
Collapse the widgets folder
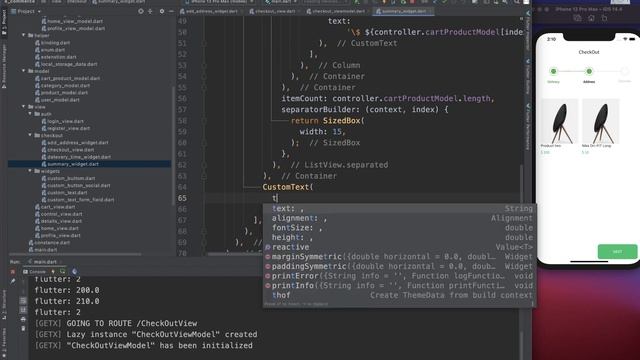tap(30, 171)
